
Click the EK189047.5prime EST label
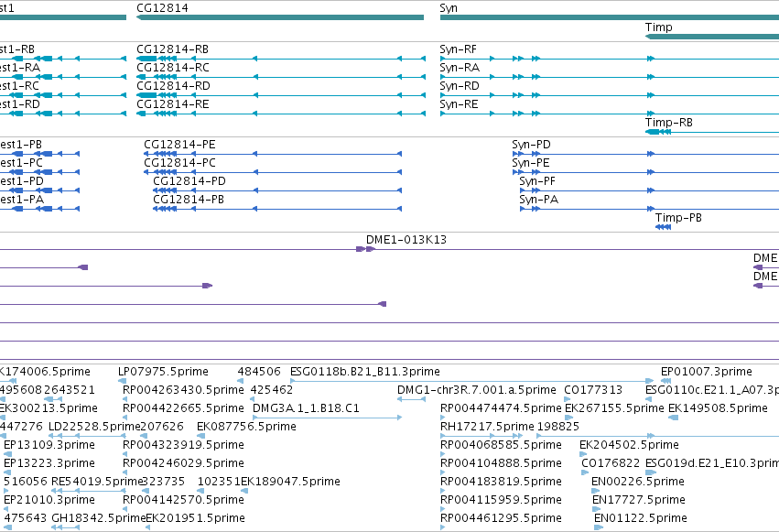click(x=290, y=482)
